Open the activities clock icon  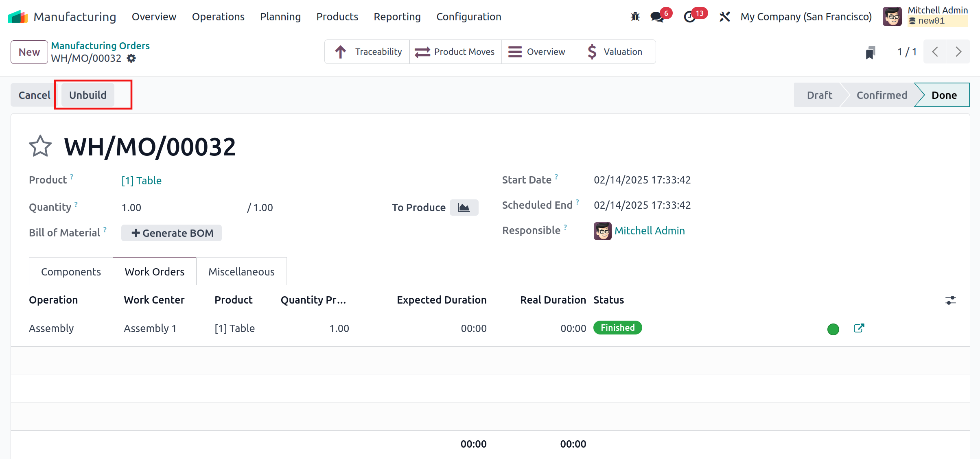click(689, 17)
